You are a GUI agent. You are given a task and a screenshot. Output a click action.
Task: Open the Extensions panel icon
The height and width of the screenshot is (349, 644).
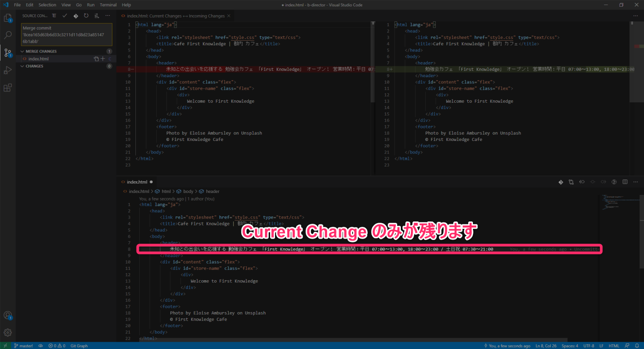click(8, 87)
